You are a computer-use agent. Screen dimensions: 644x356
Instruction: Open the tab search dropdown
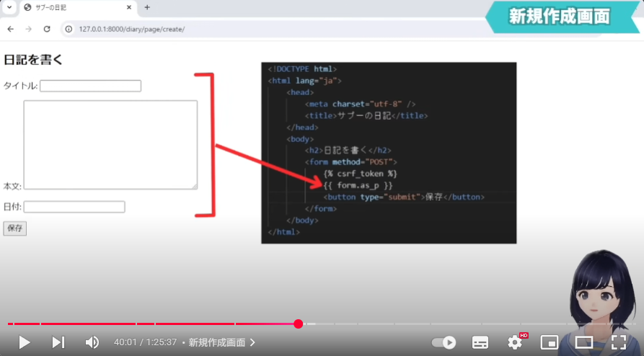point(9,7)
